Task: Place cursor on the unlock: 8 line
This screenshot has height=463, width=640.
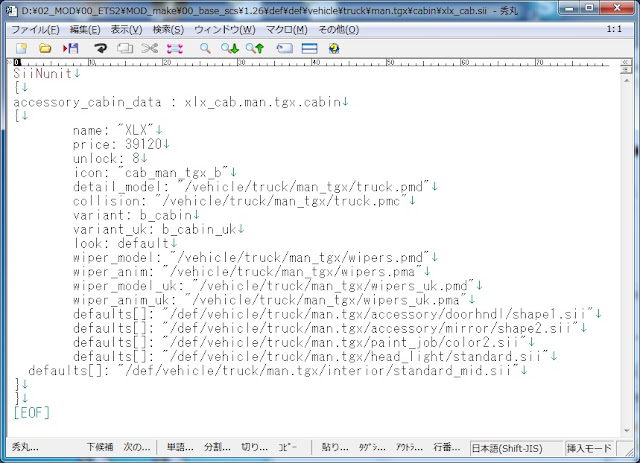Action: (x=110, y=158)
